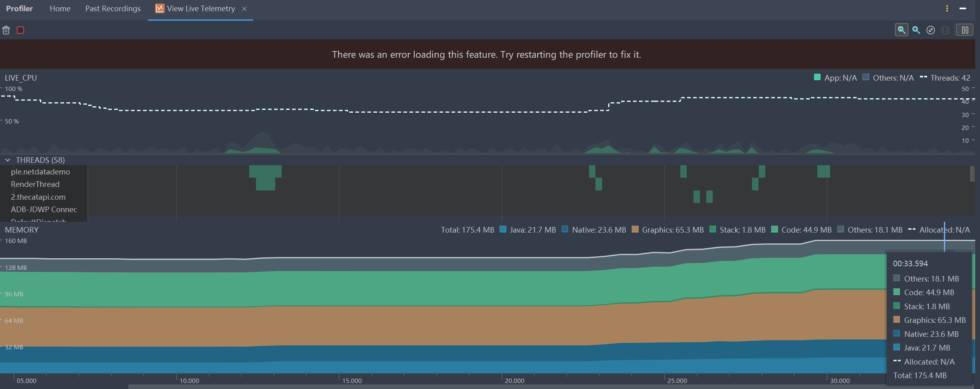Open the Home tab of the Profiler

[x=60, y=8]
